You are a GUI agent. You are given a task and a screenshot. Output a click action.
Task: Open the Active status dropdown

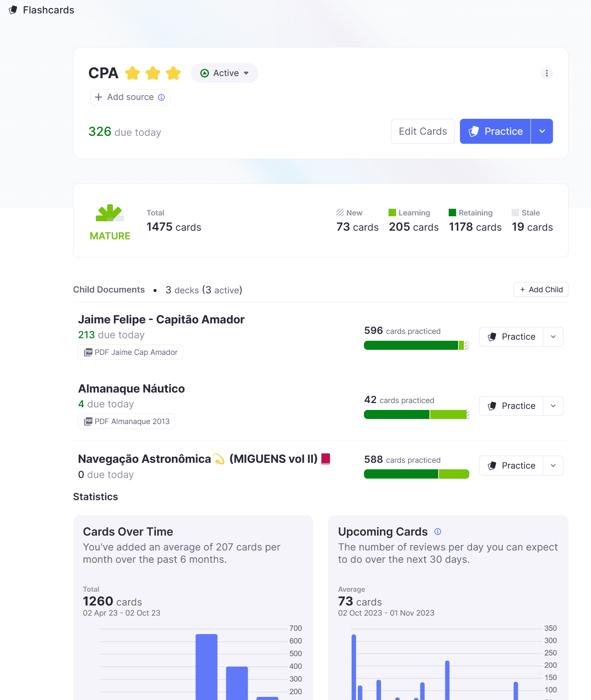coord(225,73)
